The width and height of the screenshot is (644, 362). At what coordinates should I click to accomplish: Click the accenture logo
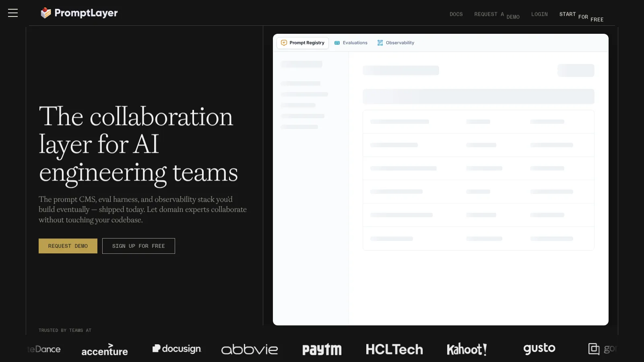(x=105, y=350)
